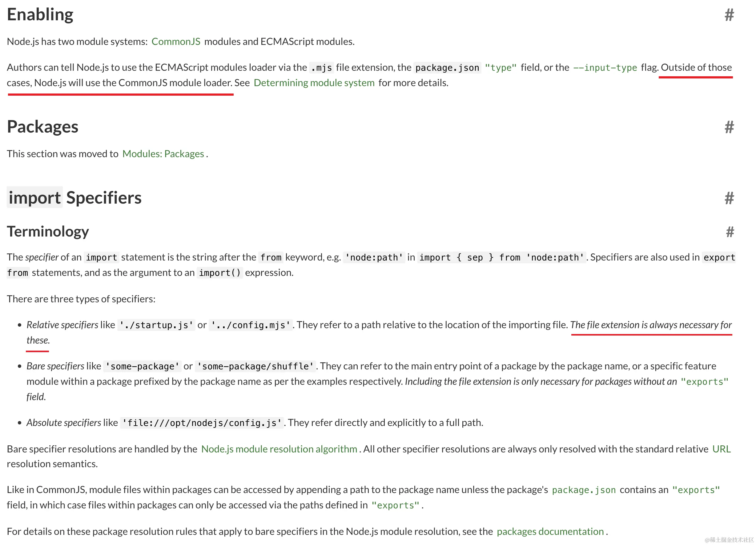
Task: Select the "exports" code span in bare specifiers
Action: coord(704,381)
